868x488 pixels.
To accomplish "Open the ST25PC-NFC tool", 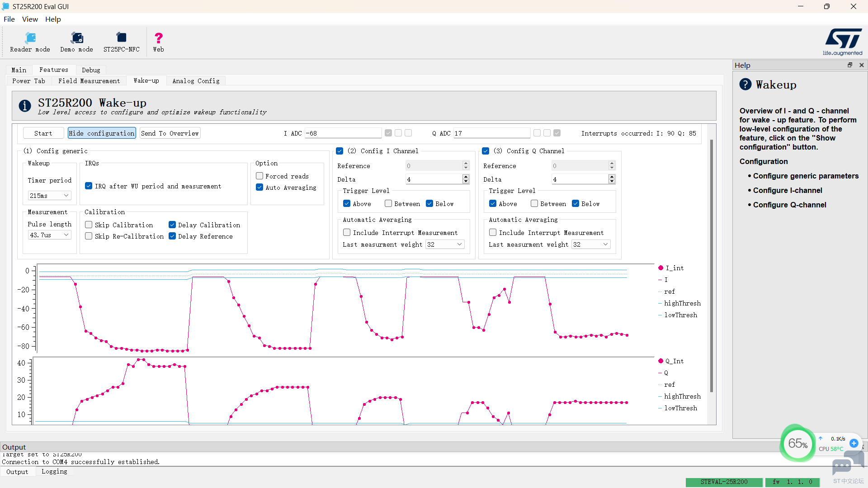I will tap(121, 42).
